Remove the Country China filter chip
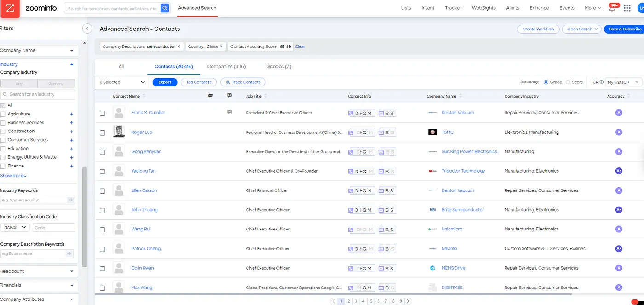Image resolution: width=644 pixels, height=305 pixels. tap(221, 46)
